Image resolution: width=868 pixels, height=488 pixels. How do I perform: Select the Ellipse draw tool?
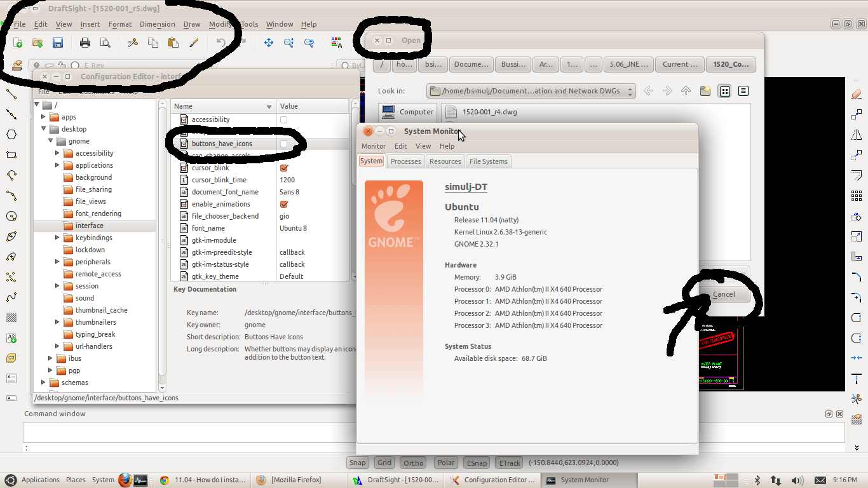(x=11, y=236)
